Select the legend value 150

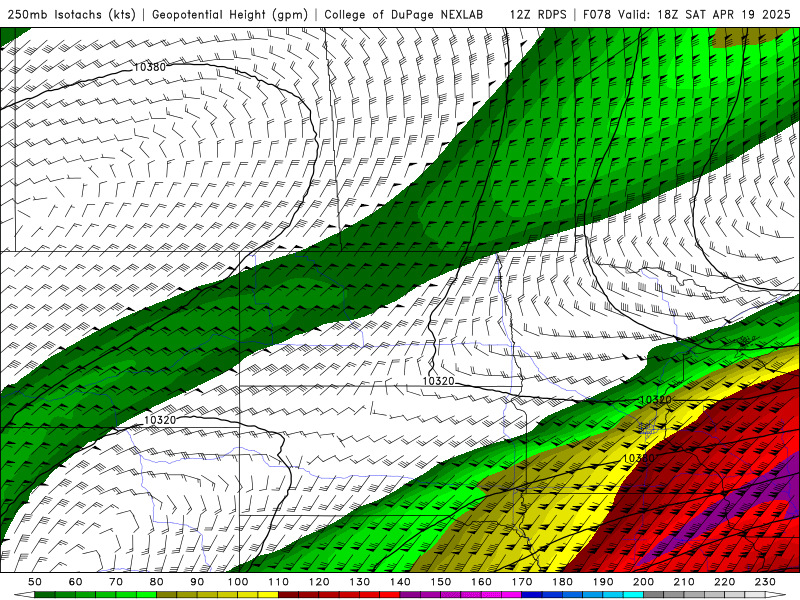coord(441,582)
